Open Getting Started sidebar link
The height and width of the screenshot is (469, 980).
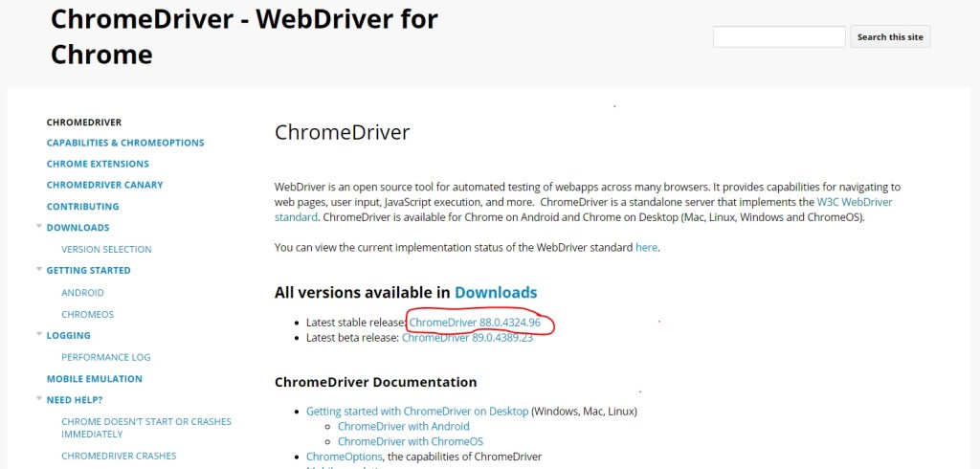tap(89, 270)
